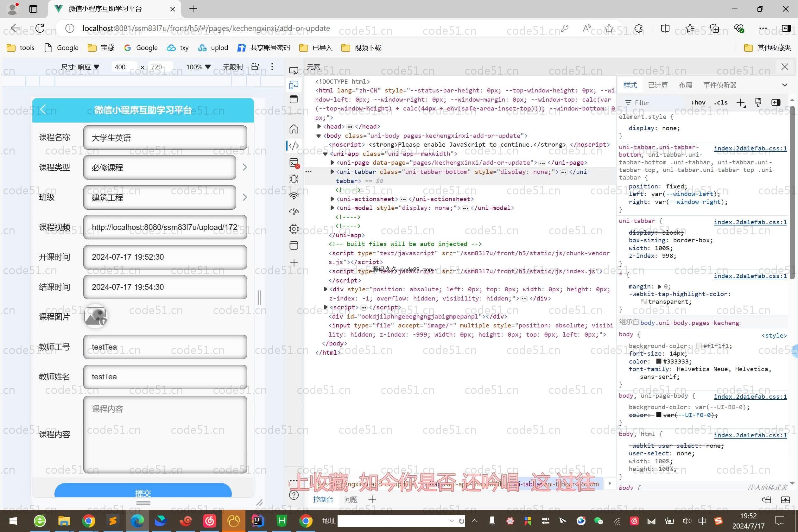Open the Console panel with error badge
The width and height of the screenshot is (798, 532).
[x=294, y=163]
